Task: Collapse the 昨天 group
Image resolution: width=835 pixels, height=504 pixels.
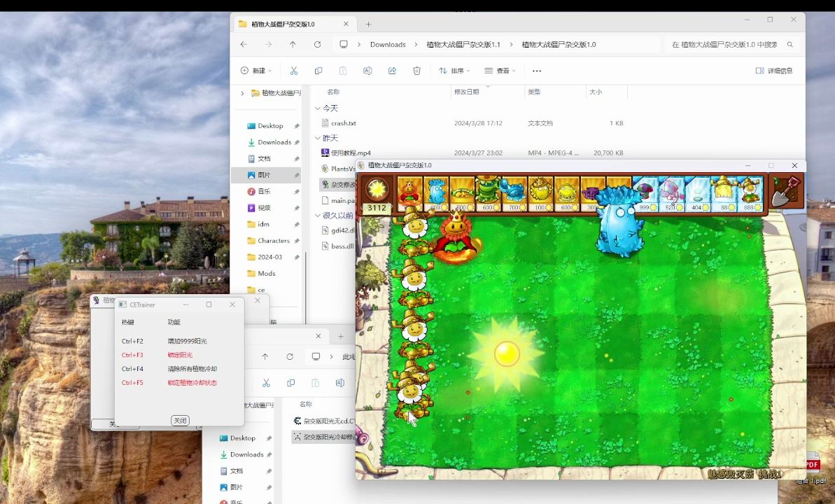Action: 318,138
